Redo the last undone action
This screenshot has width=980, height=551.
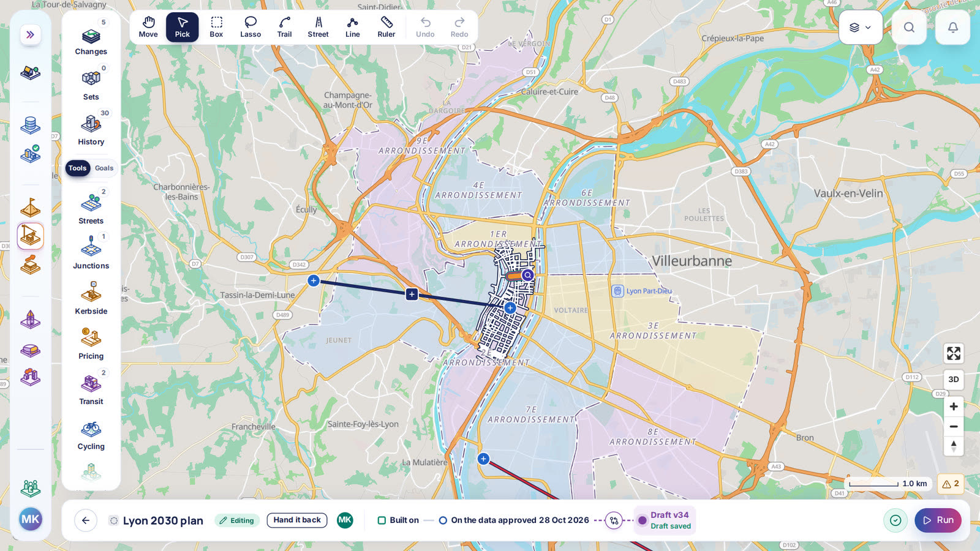(459, 28)
